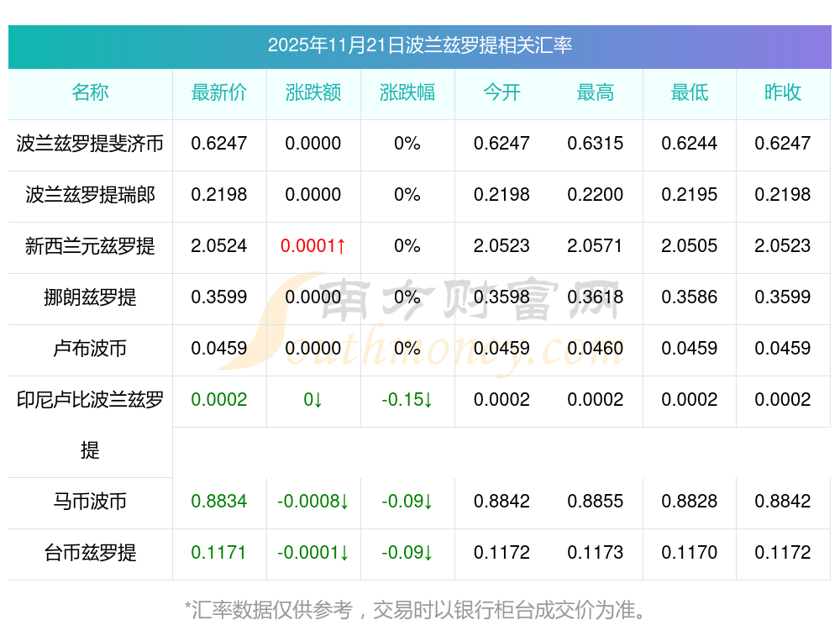Click highest value 0.8855

pyautogui.click(x=596, y=502)
